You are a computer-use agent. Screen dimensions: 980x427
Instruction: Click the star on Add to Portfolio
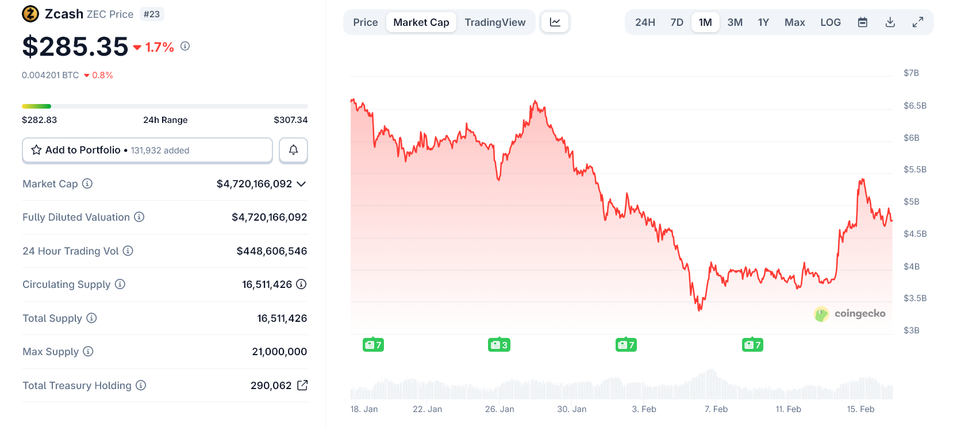(x=36, y=150)
